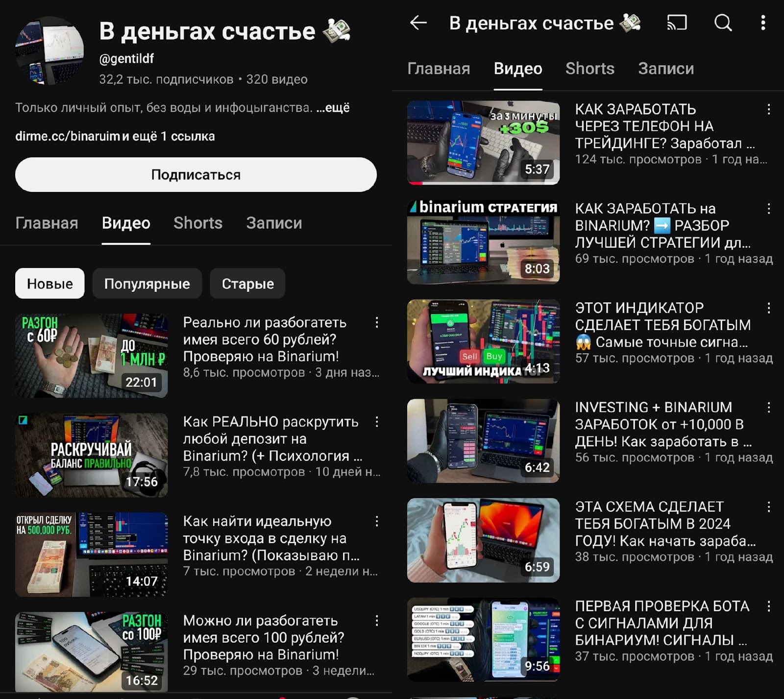Tap channel title 'В деньгах счастье' in left screen
The width and height of the screenshot is (784, 699).
click(207, 31)
